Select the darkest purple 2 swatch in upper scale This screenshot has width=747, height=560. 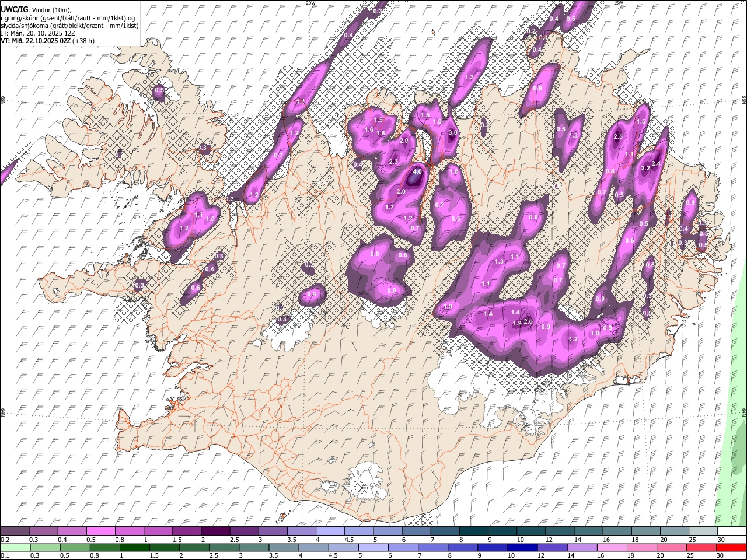(215, 531)
